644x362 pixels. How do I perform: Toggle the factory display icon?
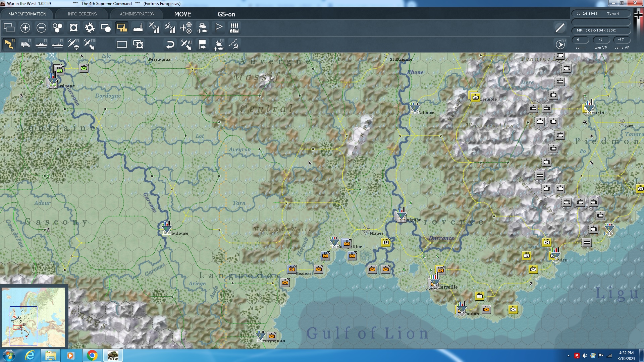(138, 28)
